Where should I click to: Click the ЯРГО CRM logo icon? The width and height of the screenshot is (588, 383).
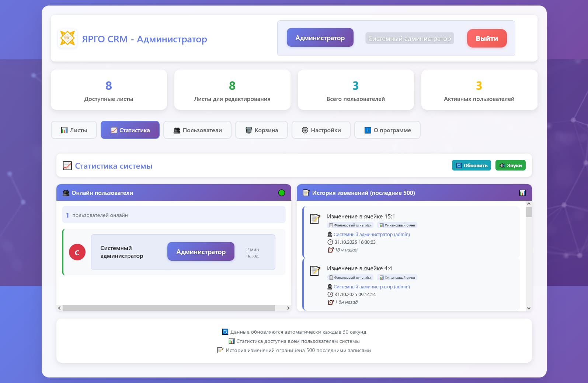67,38
